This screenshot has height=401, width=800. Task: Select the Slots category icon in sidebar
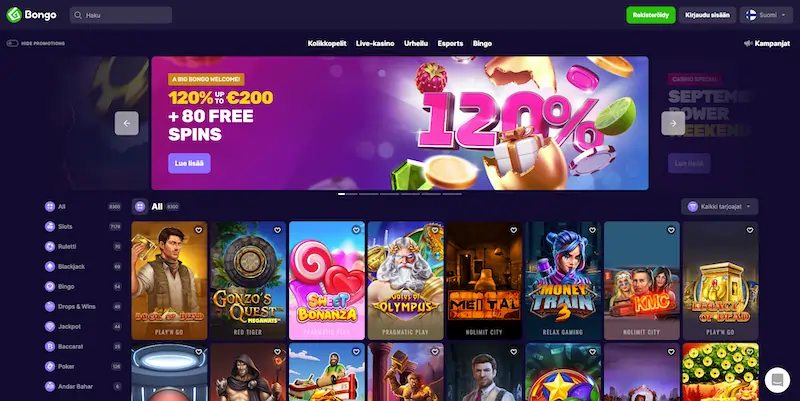(49, 227)
